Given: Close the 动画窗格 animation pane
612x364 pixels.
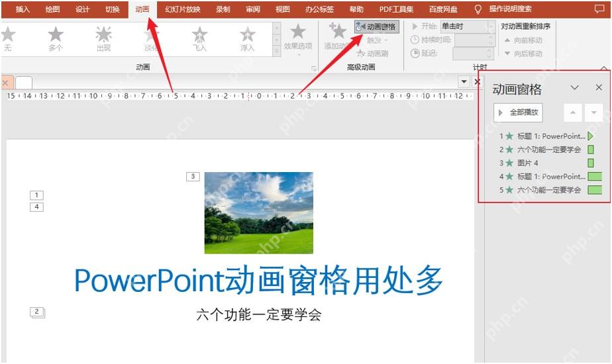Looking at the screenshot, I should click(599, 87).
